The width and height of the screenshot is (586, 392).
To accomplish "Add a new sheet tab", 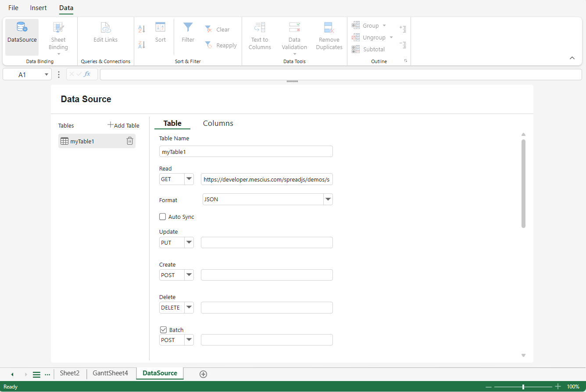I will pos(203,374).
